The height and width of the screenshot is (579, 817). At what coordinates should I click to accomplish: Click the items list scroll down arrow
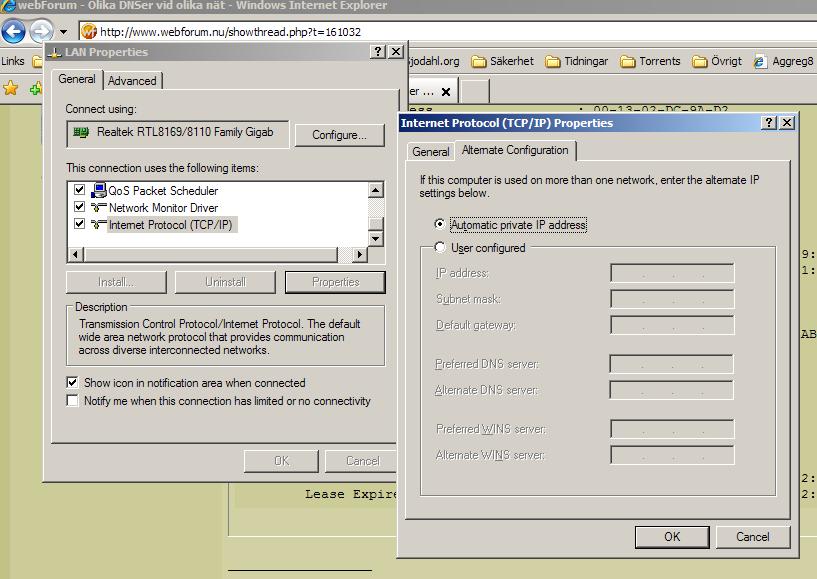point(376,239)
